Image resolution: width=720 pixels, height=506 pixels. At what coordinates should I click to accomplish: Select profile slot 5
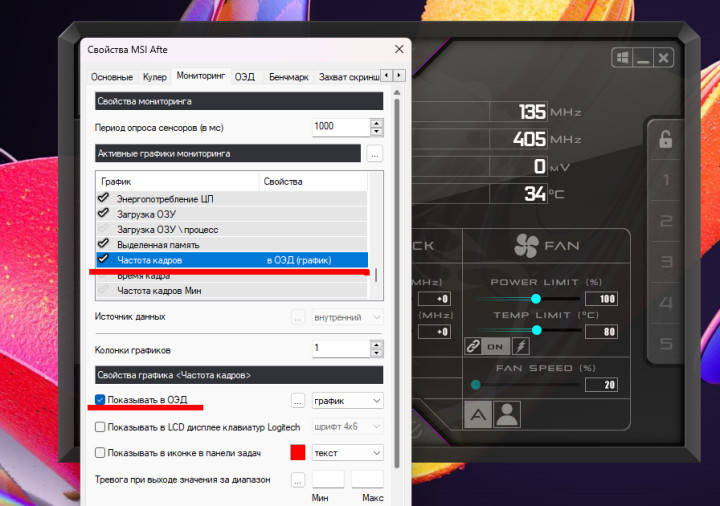(666, 345)
